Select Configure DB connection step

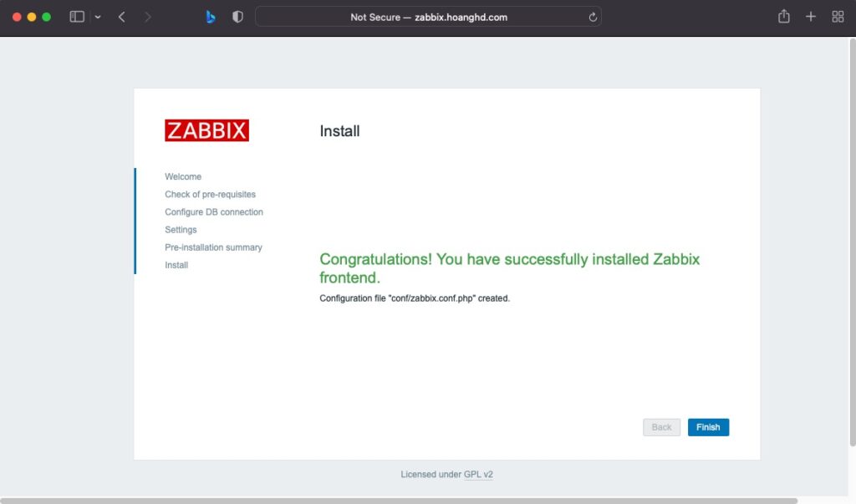(214, 211)
